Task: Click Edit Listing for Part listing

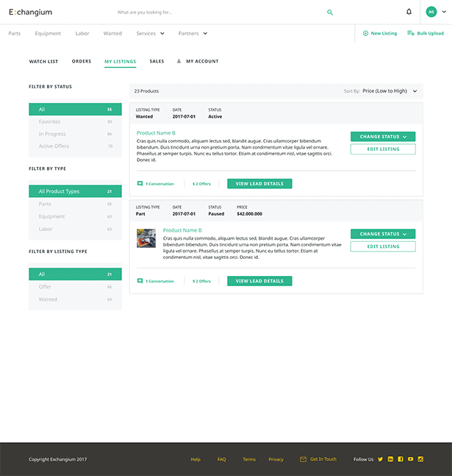Action: pos(383,246)
